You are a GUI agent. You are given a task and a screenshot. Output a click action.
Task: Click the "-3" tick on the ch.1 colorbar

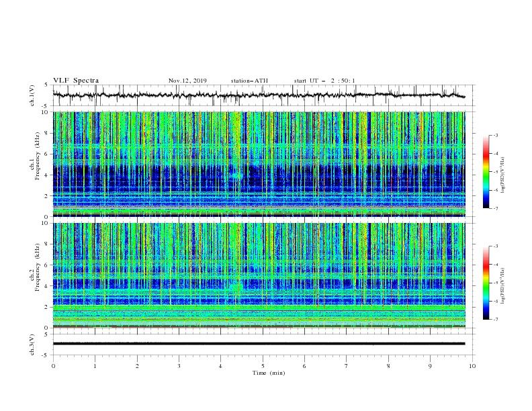tap(495, 135)
